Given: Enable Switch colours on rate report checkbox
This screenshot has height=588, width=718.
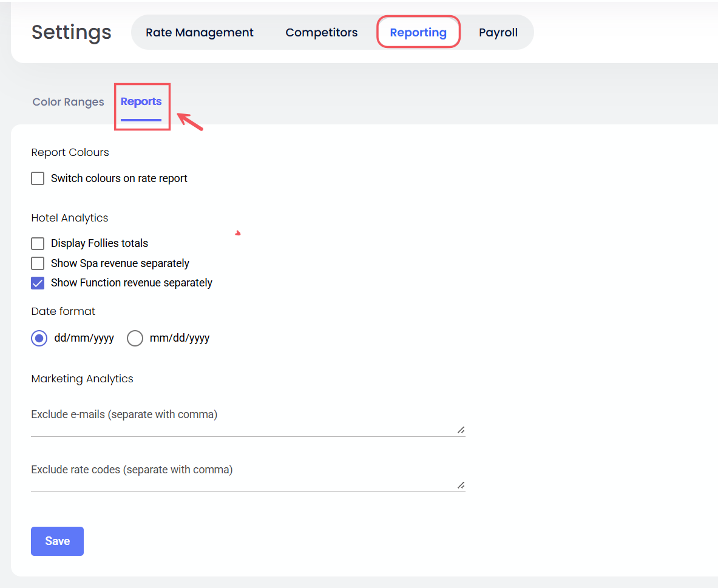Looking at the screenshot, I should (x=38, y=178).
